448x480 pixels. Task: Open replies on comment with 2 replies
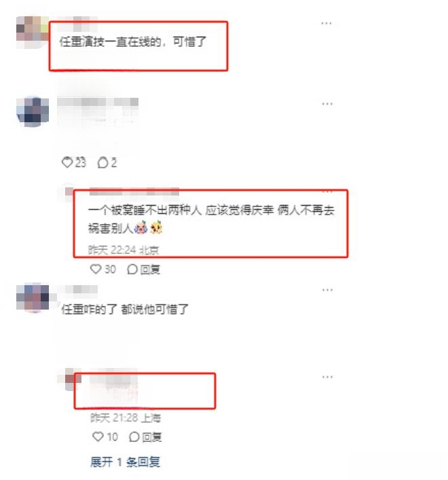(107, 162)
